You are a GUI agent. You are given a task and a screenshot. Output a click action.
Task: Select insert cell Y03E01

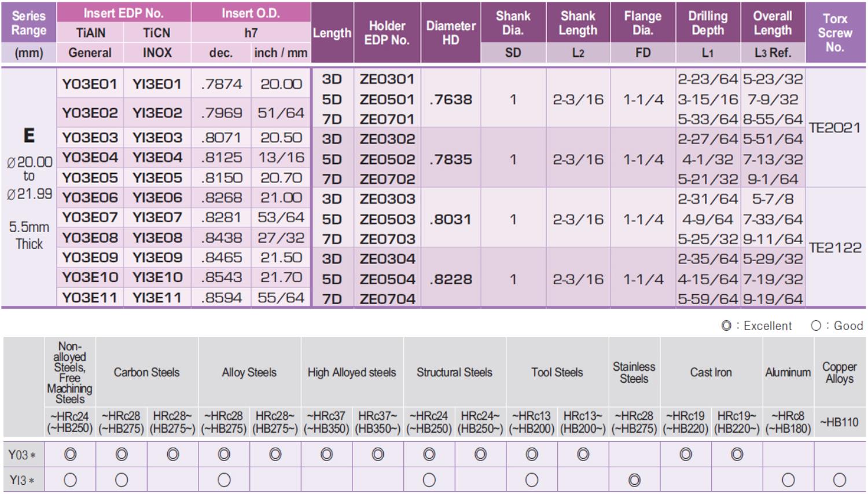[x=90, y=84]
